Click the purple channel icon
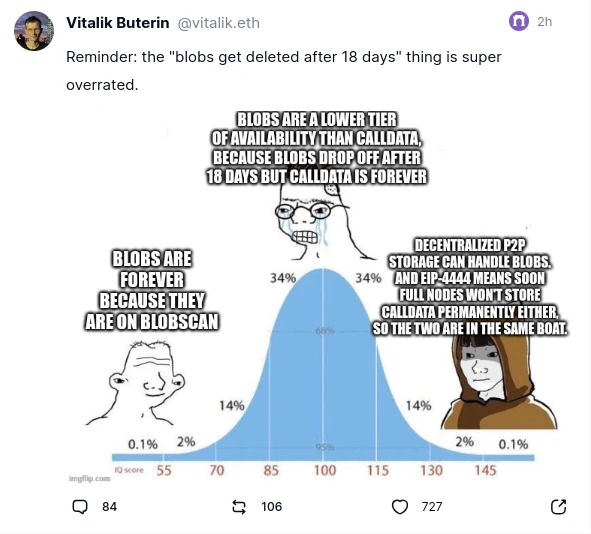The image size is (591, 534). point(519,21)
